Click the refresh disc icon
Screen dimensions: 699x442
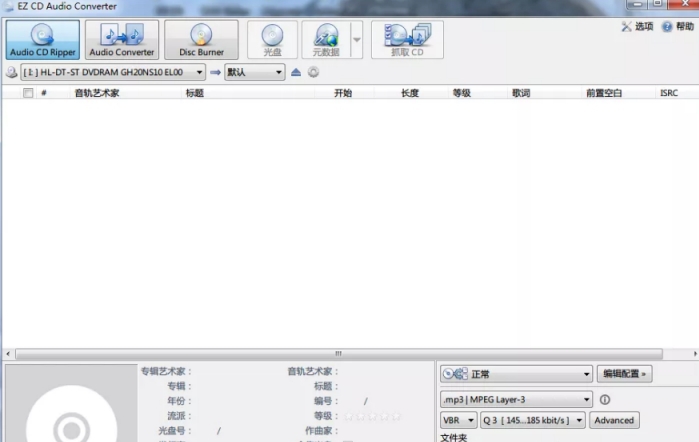click(313, 72)
